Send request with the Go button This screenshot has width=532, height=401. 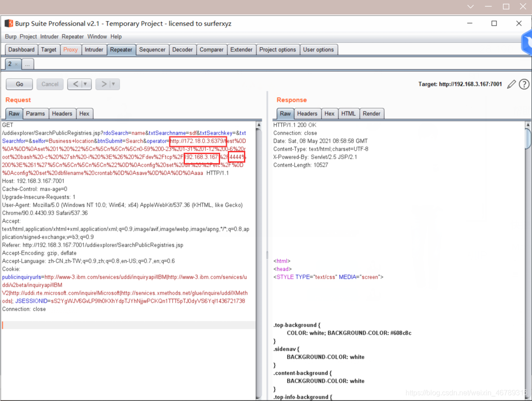[x=19, y=84]
